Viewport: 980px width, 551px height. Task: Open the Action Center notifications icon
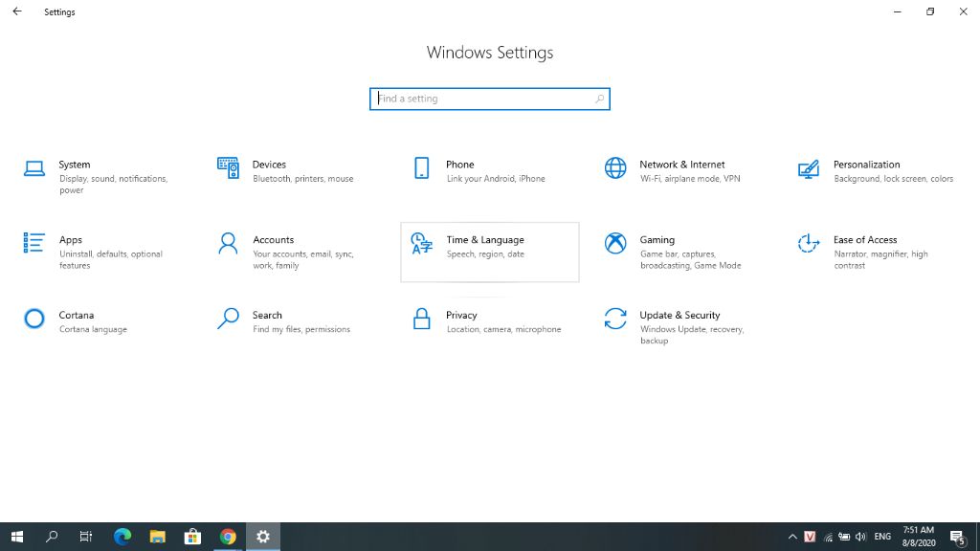[957, 537]
